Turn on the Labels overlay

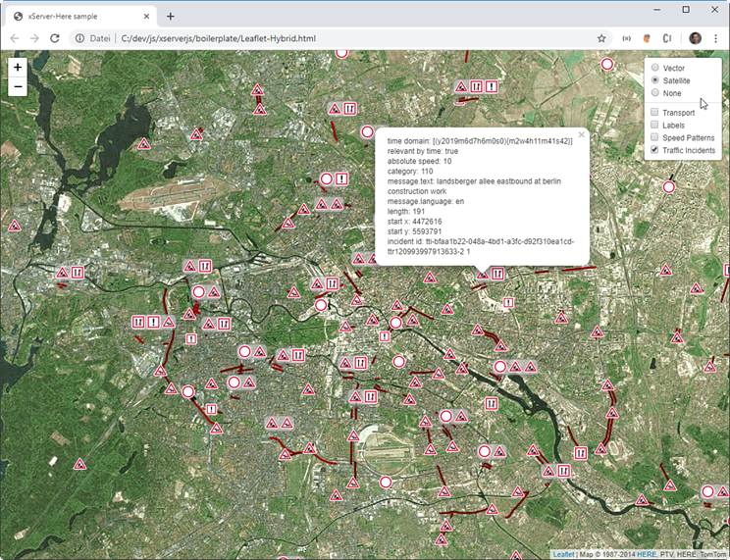tap(654, 126)
